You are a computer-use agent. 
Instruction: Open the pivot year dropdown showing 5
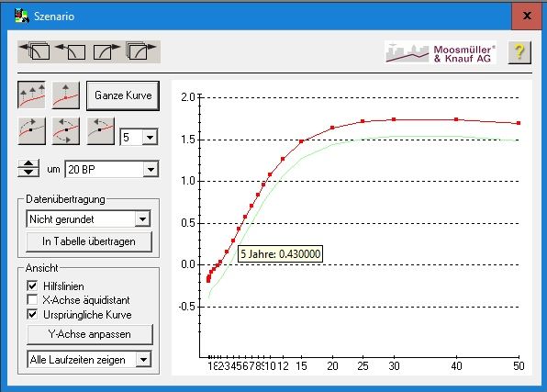tap(150, 137)
